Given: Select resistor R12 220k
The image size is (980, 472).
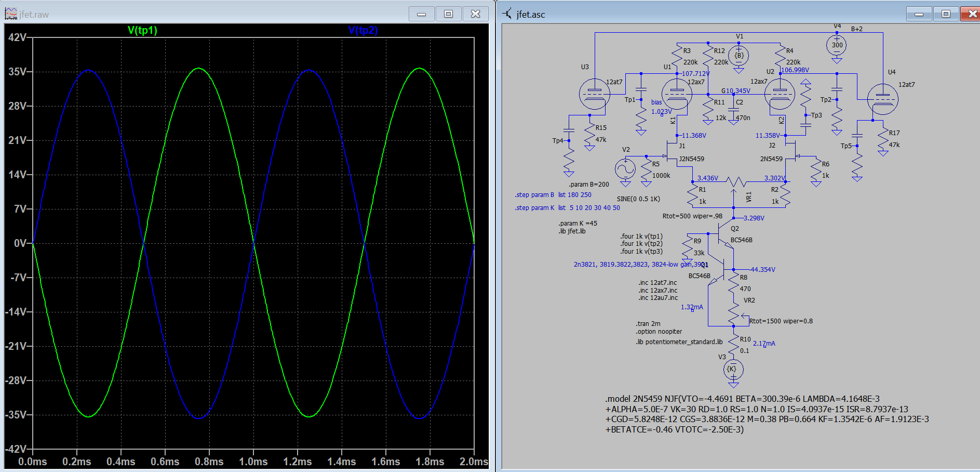Looking at the screenshot, I should (x=708, y=56).
